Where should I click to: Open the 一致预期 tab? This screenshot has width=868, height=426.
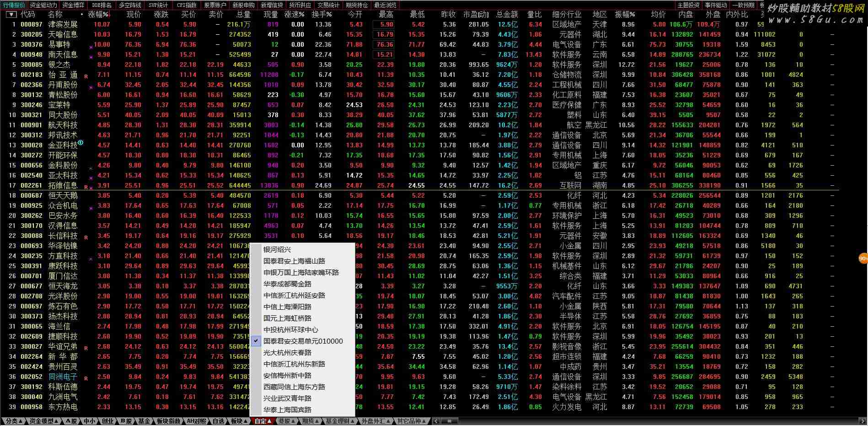pos(743,5)
